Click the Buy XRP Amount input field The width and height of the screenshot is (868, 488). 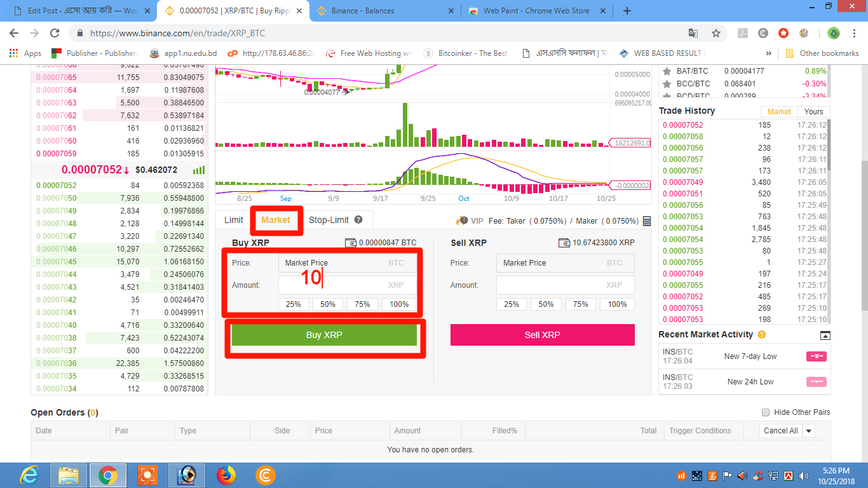[x=348, y=285]
